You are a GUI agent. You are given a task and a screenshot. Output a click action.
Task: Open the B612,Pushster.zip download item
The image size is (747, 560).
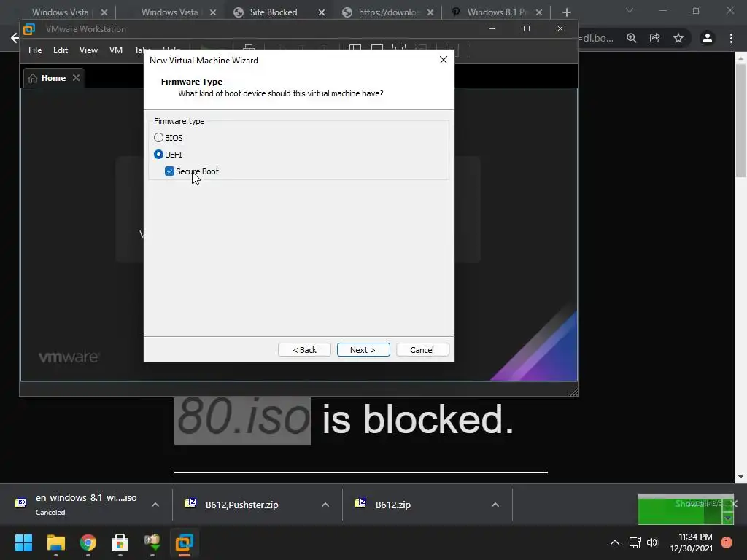coord(242,505)
